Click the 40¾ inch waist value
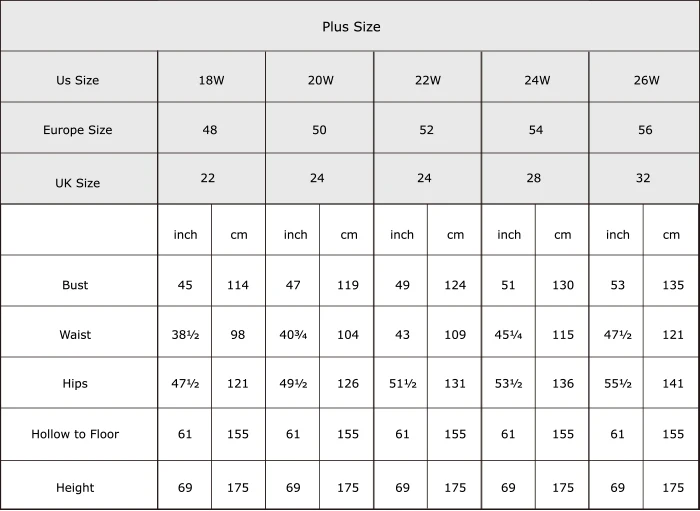 pyautogui.click(x=293, y=335)
